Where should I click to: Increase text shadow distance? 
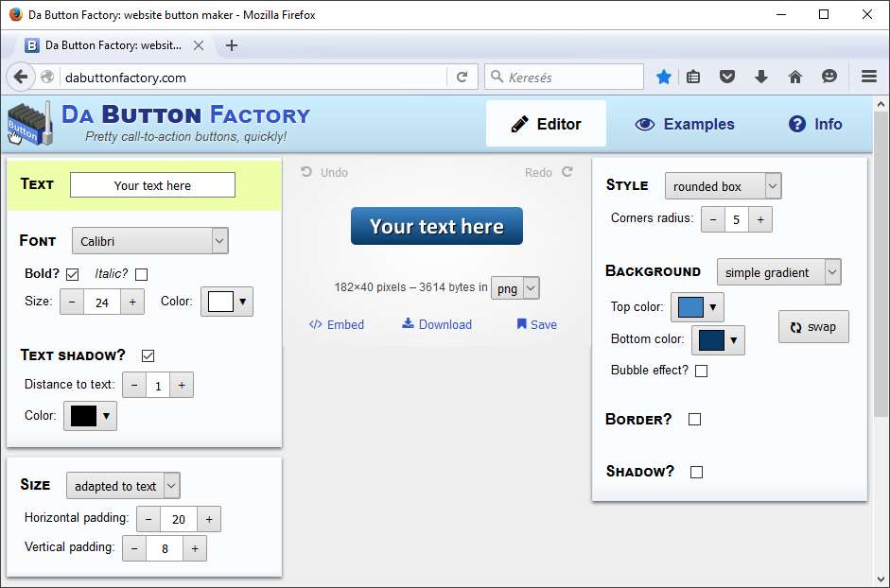coord(182,386)
